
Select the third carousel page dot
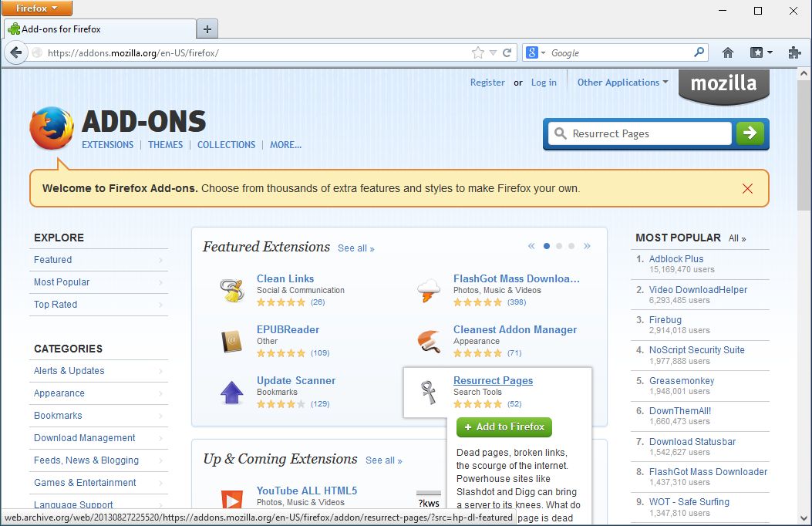(571, 246)
